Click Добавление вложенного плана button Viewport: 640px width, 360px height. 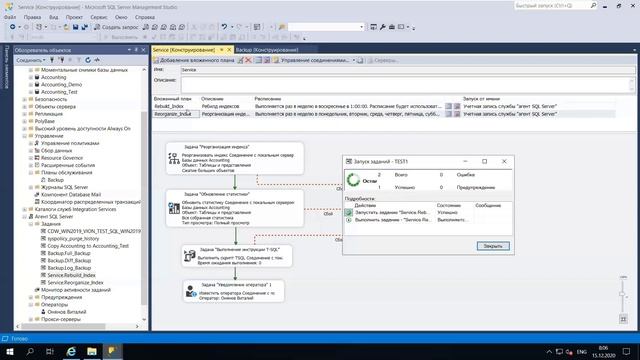pyautogui.click(x=194, y=60)
